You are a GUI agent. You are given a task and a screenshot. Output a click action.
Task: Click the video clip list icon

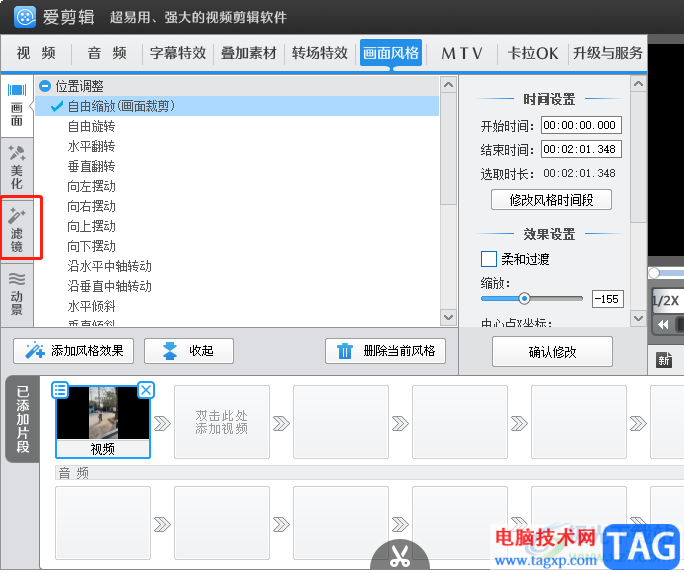coord(60,390)
